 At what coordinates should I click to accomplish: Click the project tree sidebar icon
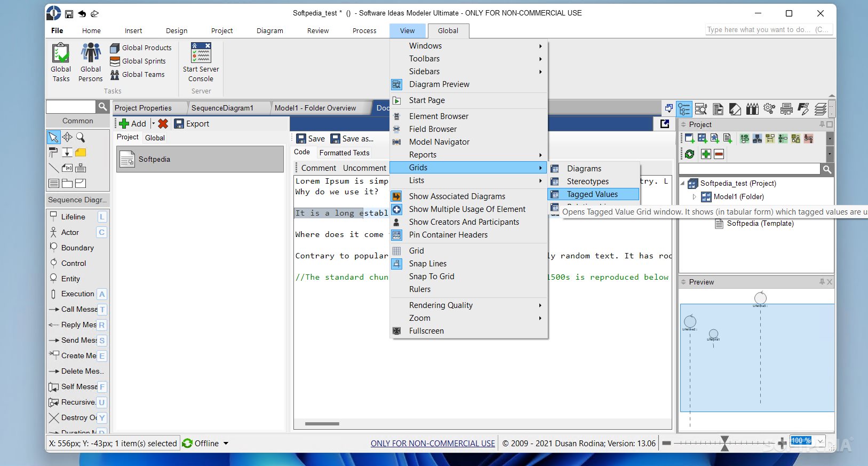pyautogui.click(x=684, y=109)
